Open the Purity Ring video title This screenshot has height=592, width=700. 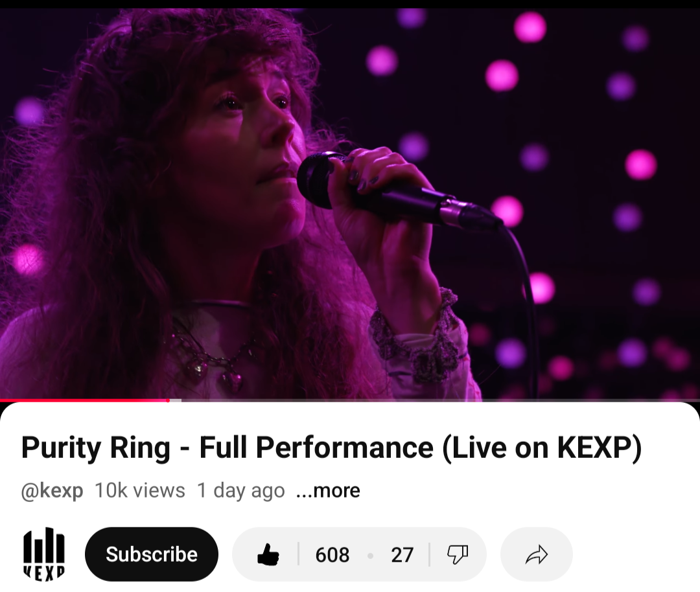click(331, 448)
